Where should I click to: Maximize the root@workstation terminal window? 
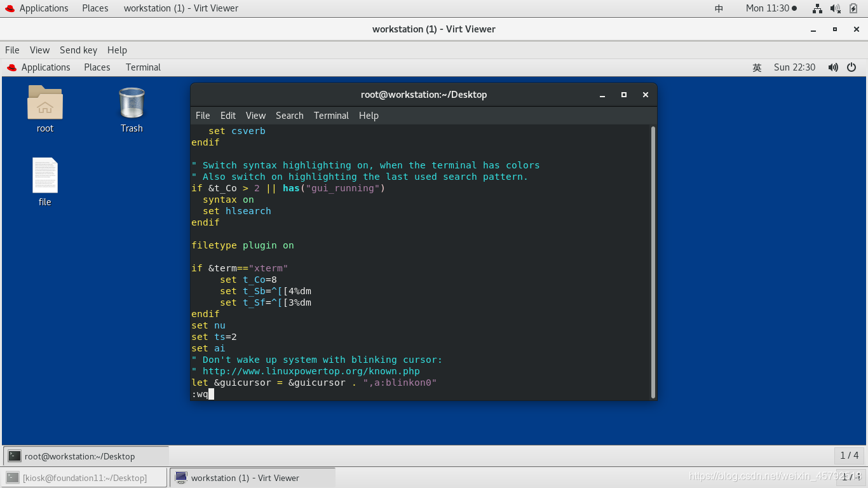624,95
